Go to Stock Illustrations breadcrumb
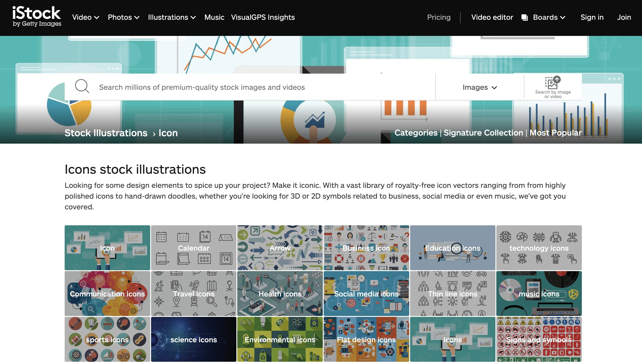The width and height of the screenshot is (642, 364). [106, 133]
